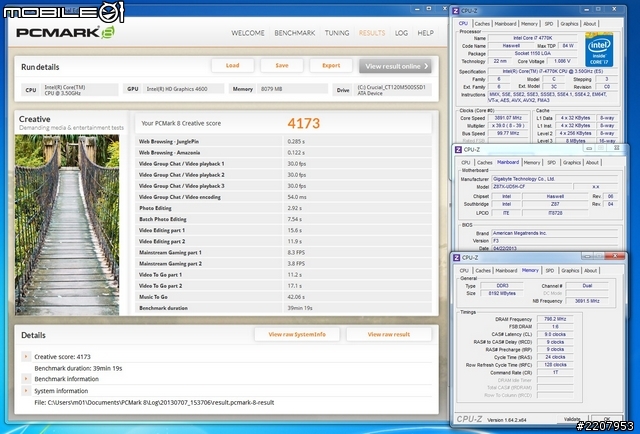Select the RESULTS section
Viewport: 640px width, 434px height.
[372, 33]
